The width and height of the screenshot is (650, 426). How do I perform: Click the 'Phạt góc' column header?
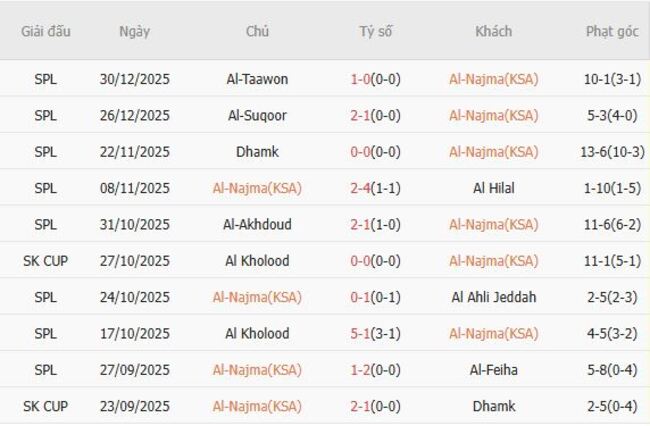612,31
